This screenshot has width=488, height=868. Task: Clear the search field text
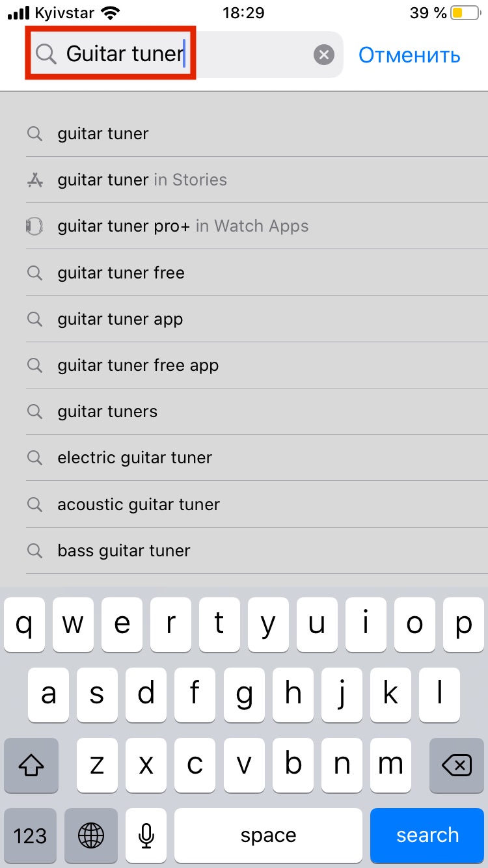(x=323, y=55)
